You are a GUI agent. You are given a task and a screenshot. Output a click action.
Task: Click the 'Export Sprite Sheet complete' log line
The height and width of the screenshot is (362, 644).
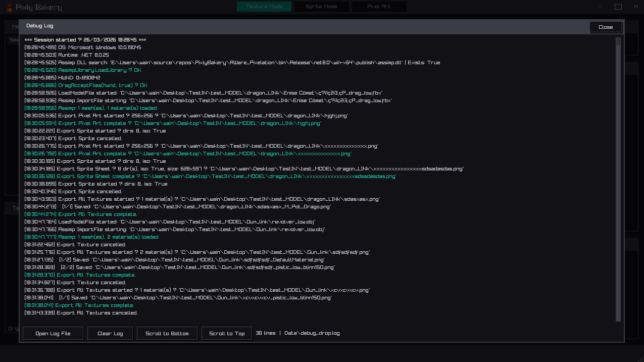(x=210, y=176)
